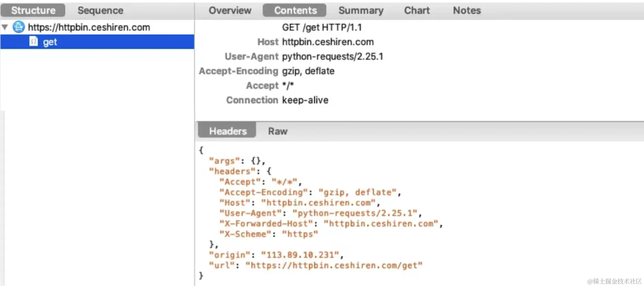Screen dimensions: 644x287
Task: Click the "origin": "113.89.10.231" line
Action: 276,255
